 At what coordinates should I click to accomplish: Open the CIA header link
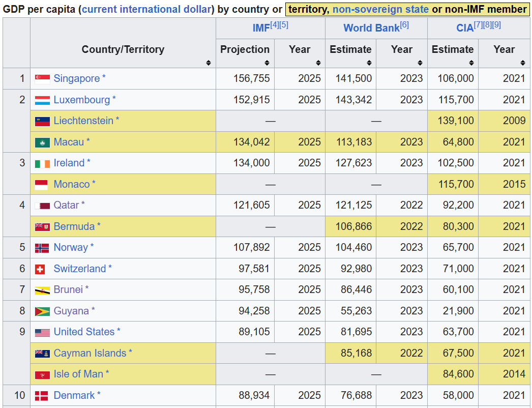(465, 28)
